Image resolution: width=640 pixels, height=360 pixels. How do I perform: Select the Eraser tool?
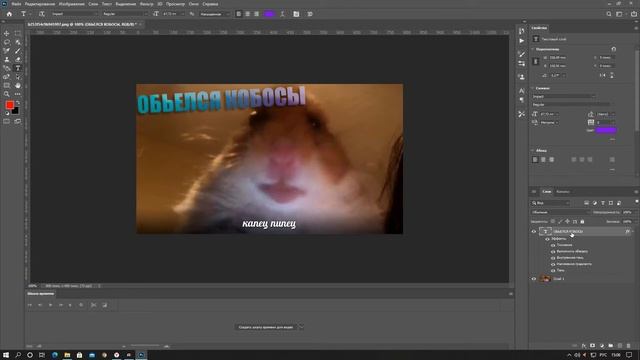tap(18, 59)
